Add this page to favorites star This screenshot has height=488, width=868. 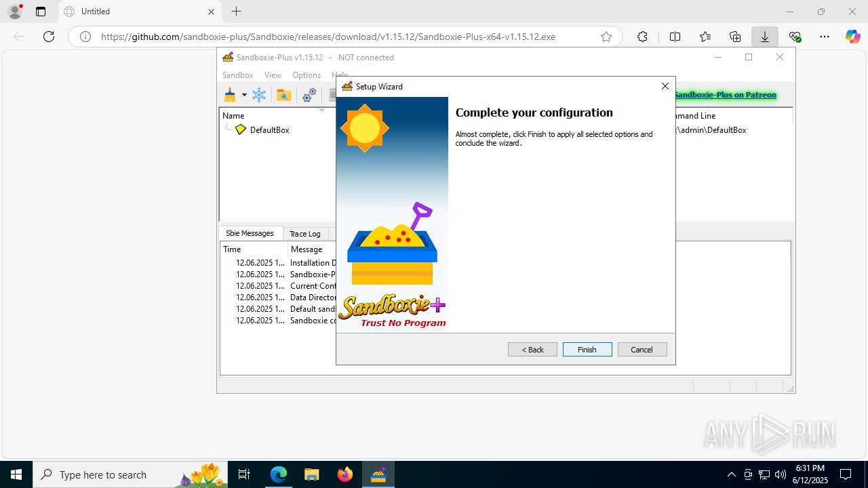click(x=606, y=37)
